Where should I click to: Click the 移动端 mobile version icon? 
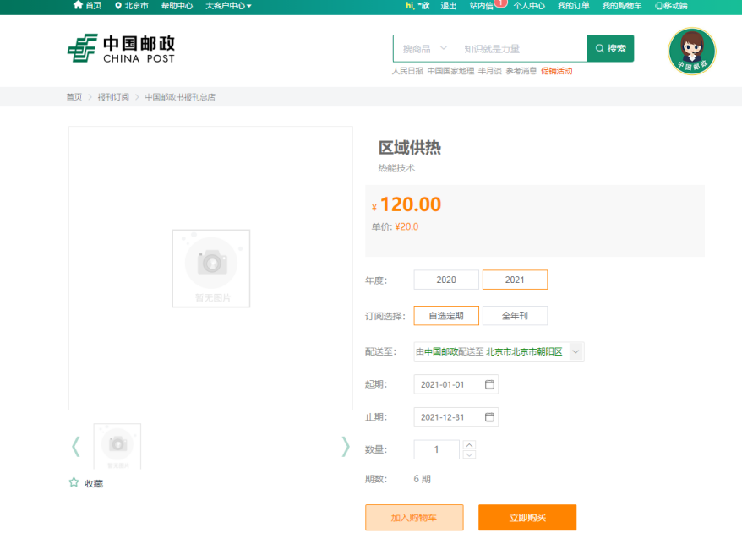672,6
